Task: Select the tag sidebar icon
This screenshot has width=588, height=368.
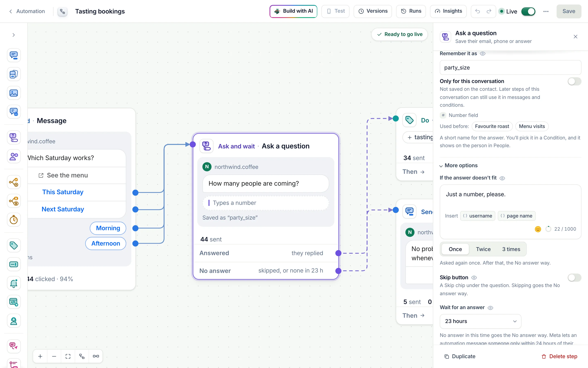Action: [x=14, y=245]
